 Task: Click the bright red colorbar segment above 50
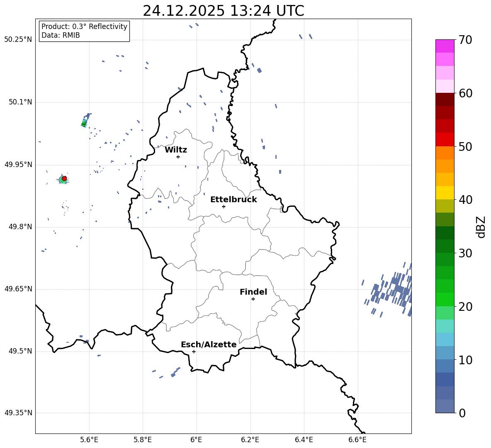pyautogui.click(x=445, y=140)
